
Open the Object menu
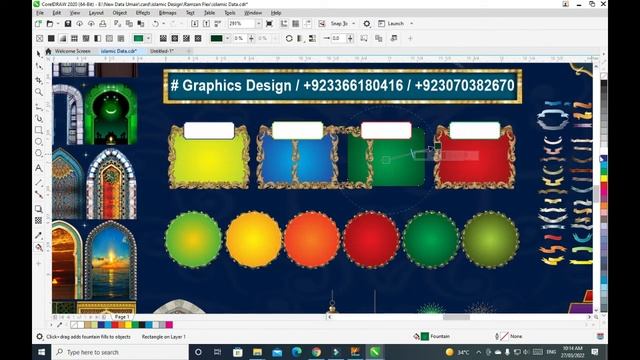(120, 13)
